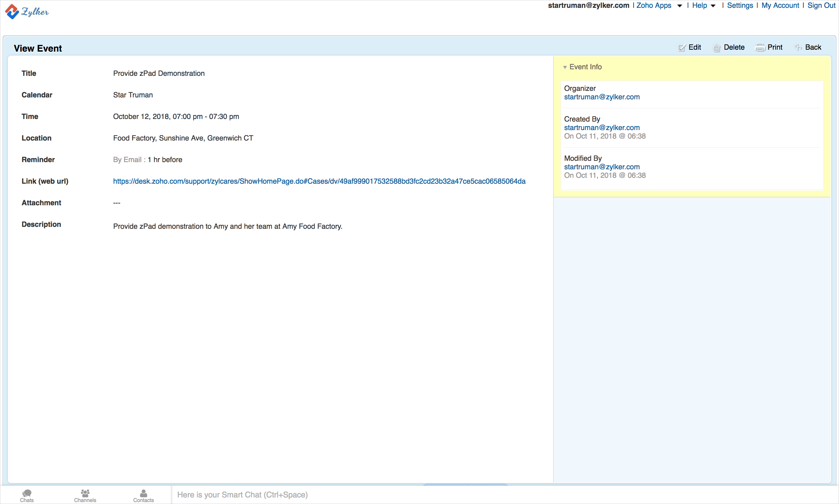
Task: Expand the Help dropdown arrow
Action: pyautogui.click(x=713, y=6)
